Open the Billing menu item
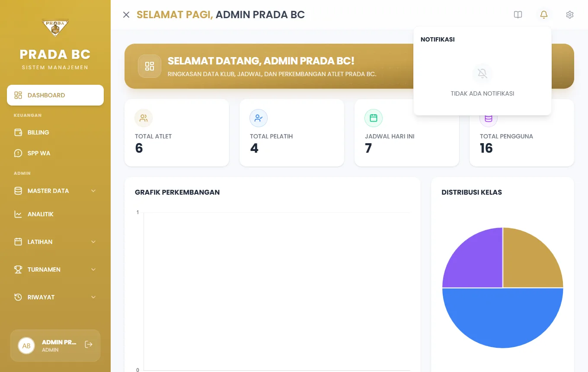Viewport: 588px width, 372px height. tap(55, 132)
